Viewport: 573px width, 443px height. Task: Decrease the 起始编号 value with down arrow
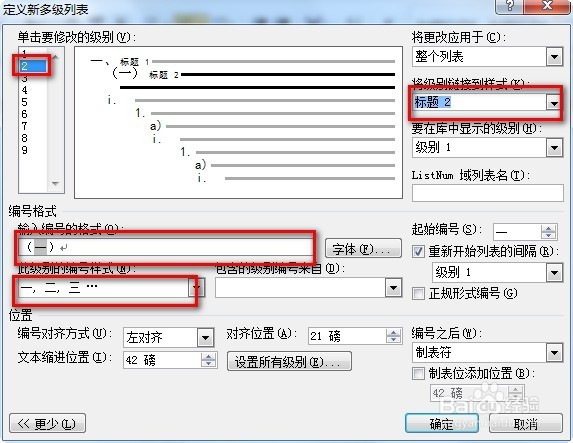548,236
